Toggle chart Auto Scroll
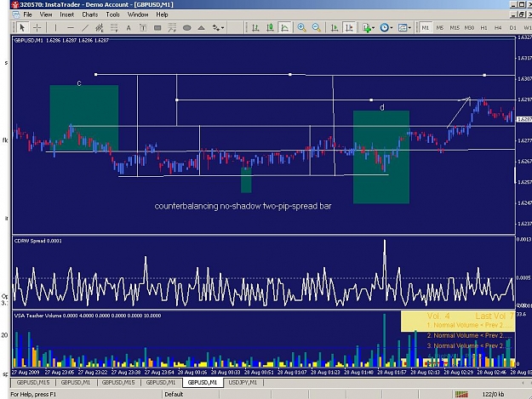 [x=335, y=28]
